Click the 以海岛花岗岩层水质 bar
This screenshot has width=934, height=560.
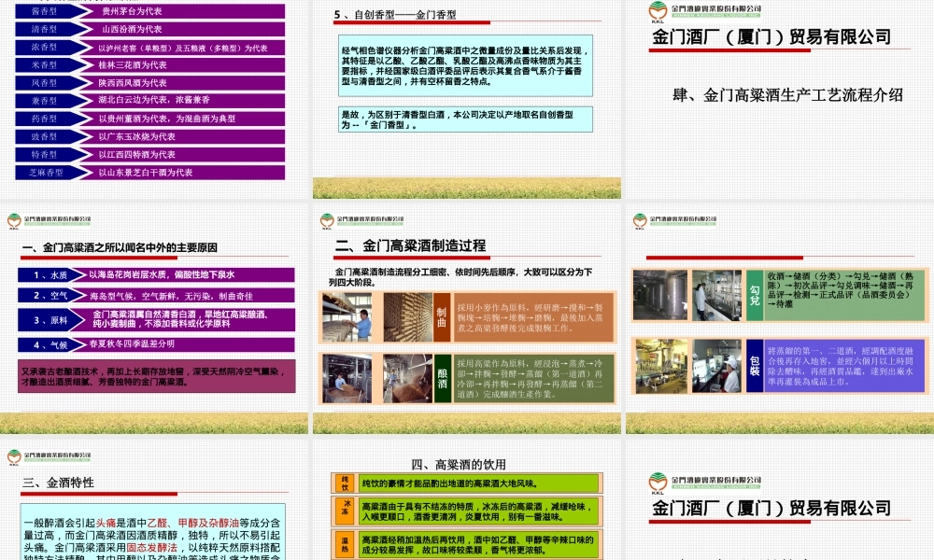pyautogui.click(x=187, y=275)
